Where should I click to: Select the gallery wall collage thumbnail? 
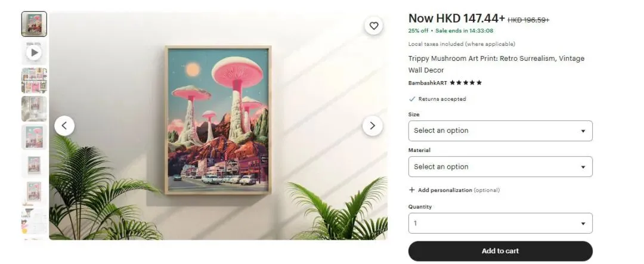tap(34, 80)
